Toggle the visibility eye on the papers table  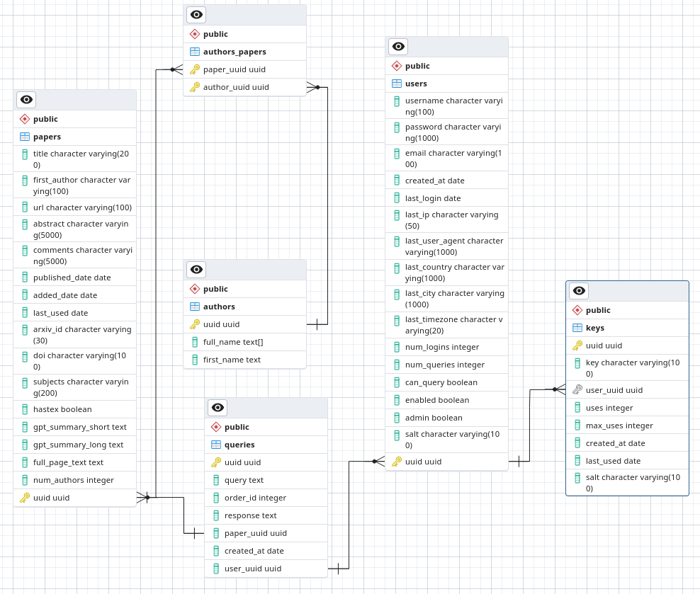click(x=26, y=99)
